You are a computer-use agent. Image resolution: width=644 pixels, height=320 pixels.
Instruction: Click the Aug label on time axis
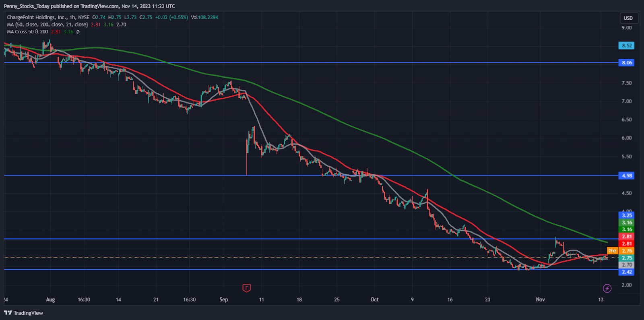coord(50,299)
